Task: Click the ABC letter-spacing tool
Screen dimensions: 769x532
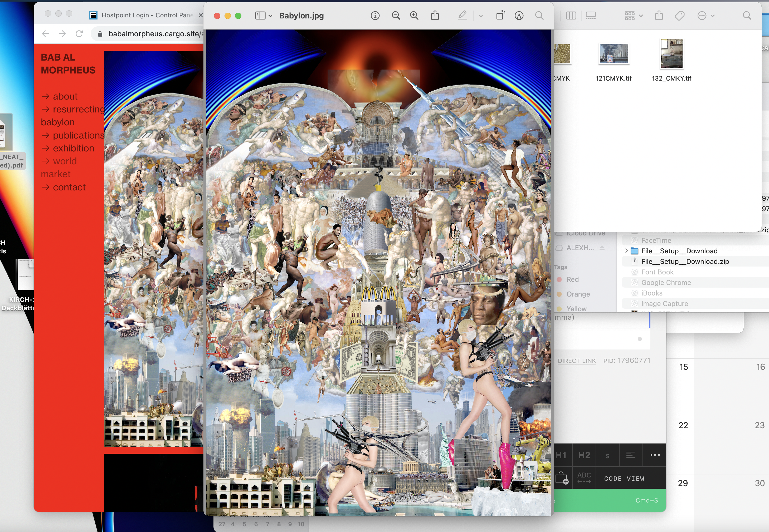Action: pos(584,478)
